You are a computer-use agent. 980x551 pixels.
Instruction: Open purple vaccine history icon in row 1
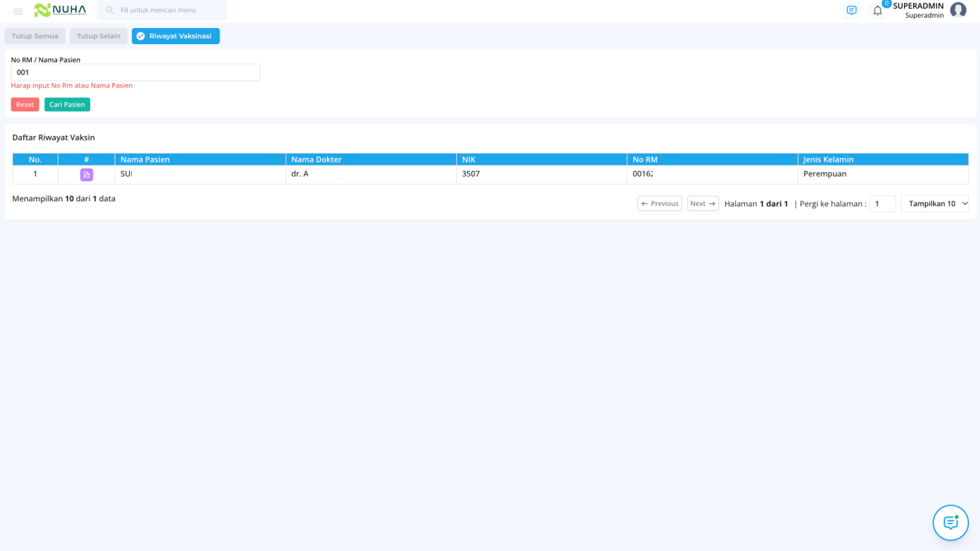pyautogui.click(x=86, y=175)
